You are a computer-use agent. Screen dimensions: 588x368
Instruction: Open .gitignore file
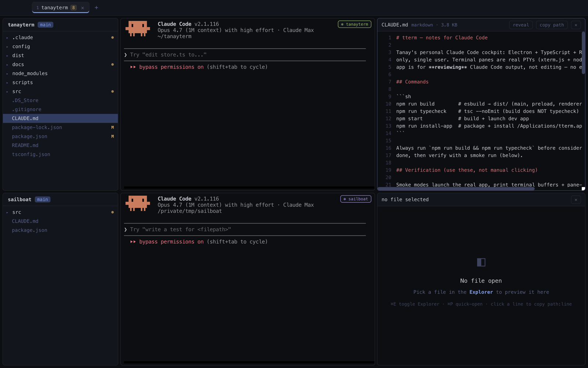[60, 109]
